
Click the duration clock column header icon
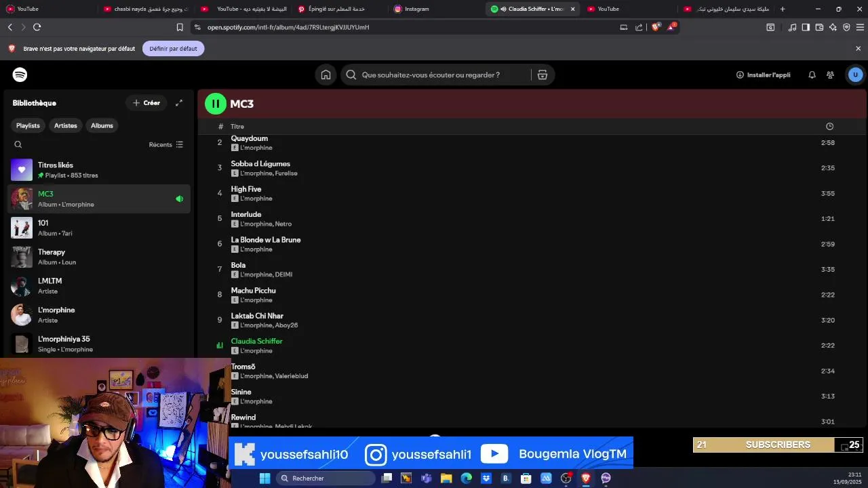(x=829, y=127)
